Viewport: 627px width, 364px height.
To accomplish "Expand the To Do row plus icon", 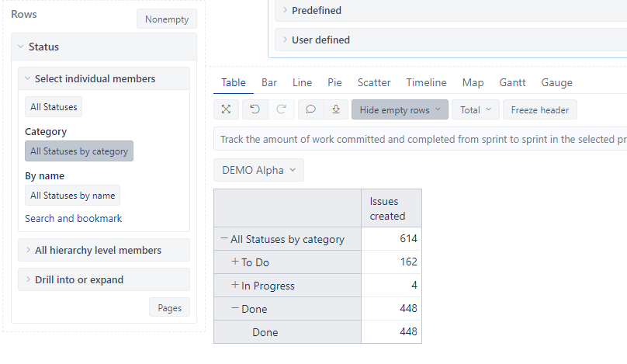I will 235,262.
